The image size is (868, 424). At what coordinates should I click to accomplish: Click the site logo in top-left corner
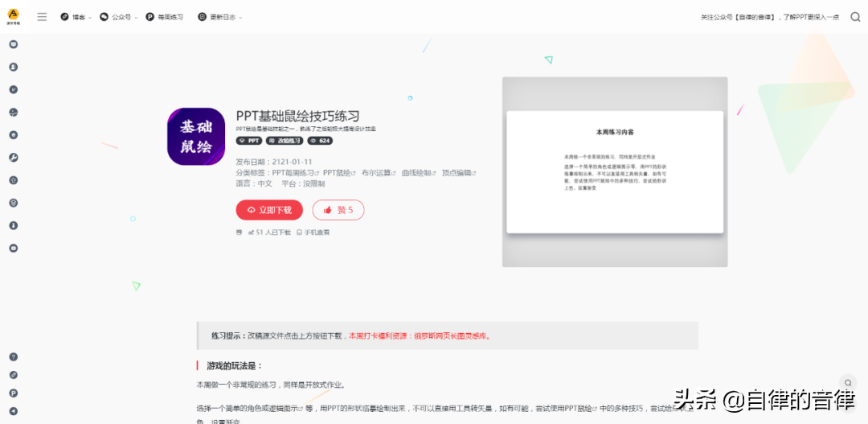click(x=14, y=16)
